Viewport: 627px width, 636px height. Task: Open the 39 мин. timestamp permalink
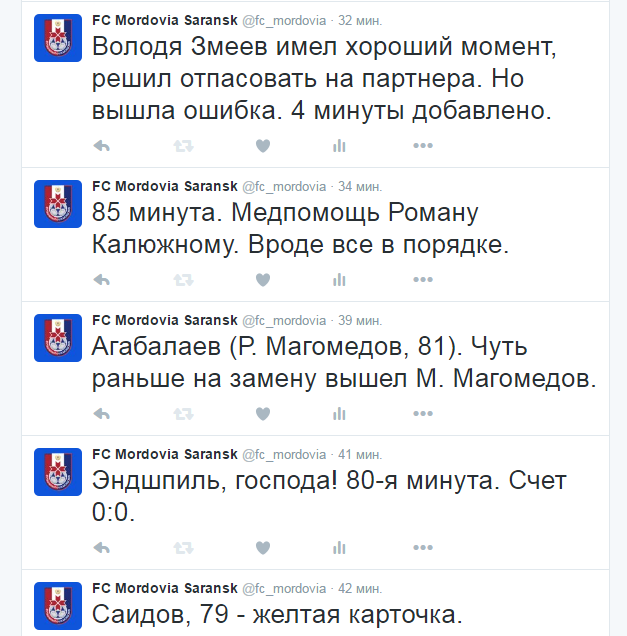[360, 320]
